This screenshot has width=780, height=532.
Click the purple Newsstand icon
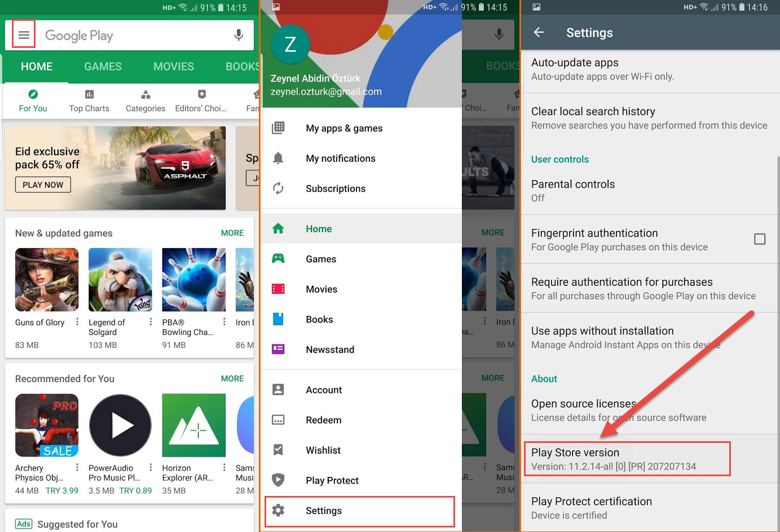[x=278, y=349]
